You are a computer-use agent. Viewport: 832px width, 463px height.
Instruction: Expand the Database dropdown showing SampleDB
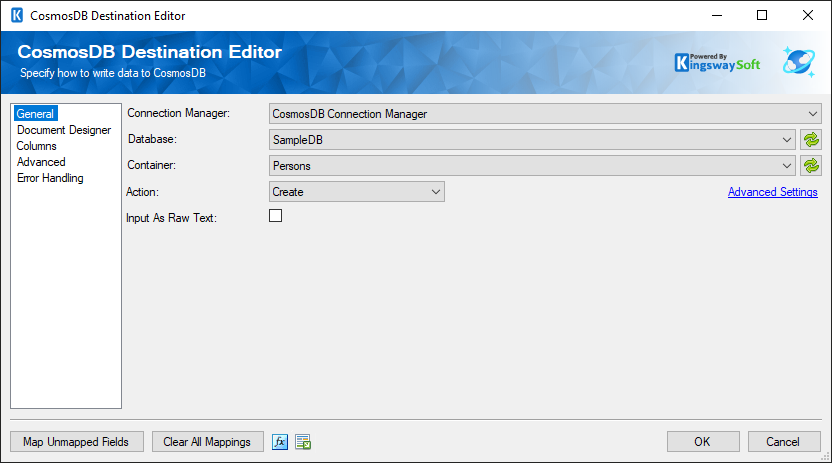[x=532, y=140]
